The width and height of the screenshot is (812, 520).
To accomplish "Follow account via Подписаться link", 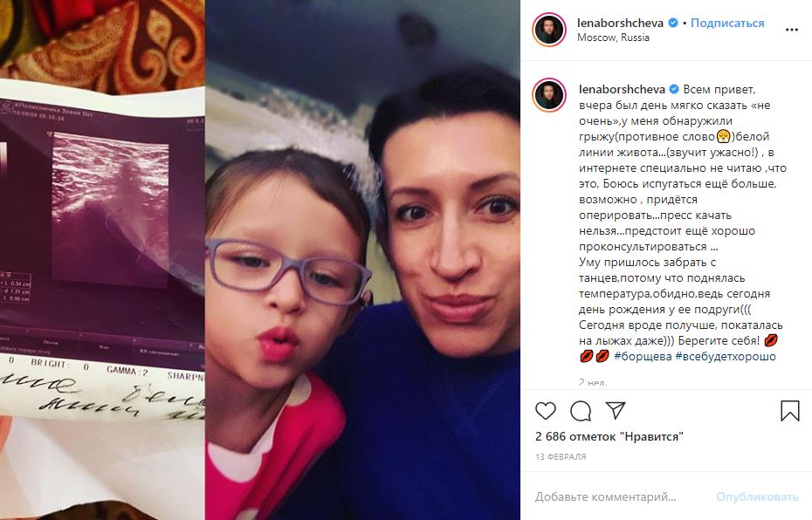I will coord(727,23).
